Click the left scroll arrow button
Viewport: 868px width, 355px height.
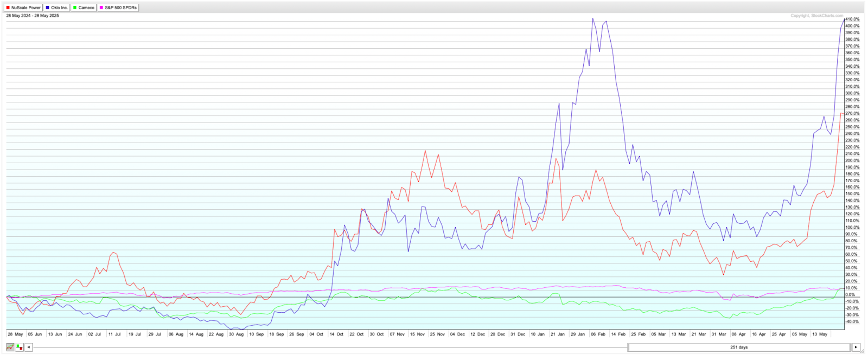[x=29, y=347]
